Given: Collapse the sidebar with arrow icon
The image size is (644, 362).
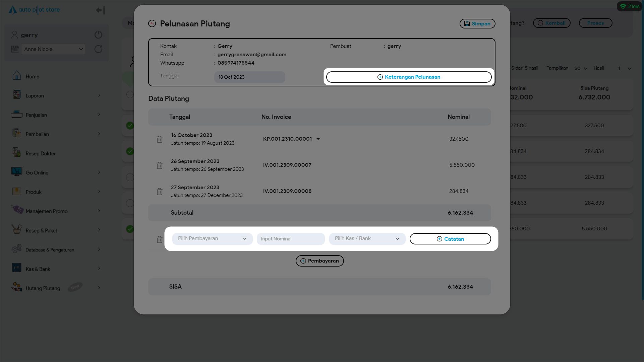Looking at the screenshot, I should pos(100,10).
